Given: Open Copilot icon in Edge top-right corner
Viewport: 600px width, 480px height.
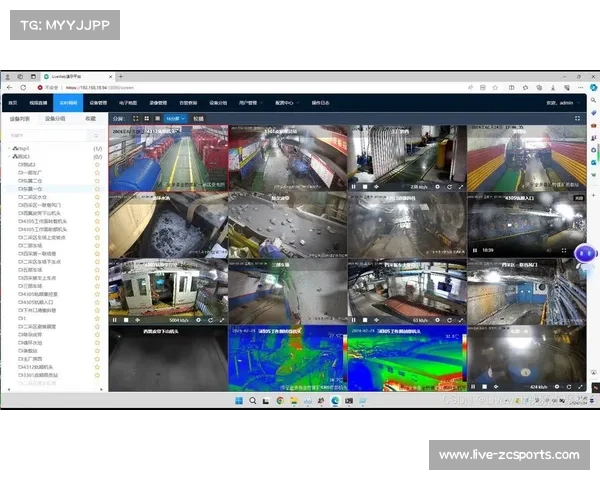Looking at the screenshot, I should pyautogui.click(x=593, y=88).
